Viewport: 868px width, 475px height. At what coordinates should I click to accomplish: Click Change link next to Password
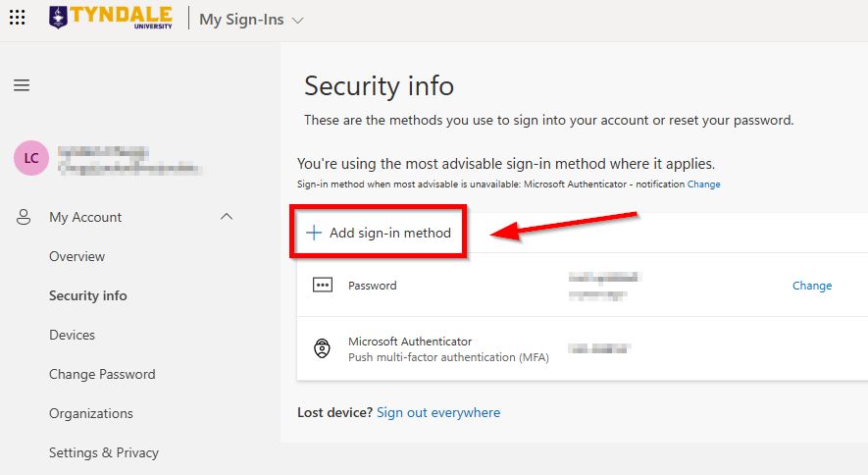tap(811, 286)
